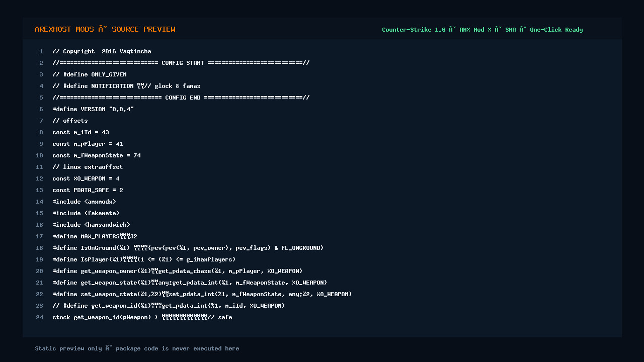Click the "CONFIG START" separator comment line
The image size is (644, 362).
(181, 63)
